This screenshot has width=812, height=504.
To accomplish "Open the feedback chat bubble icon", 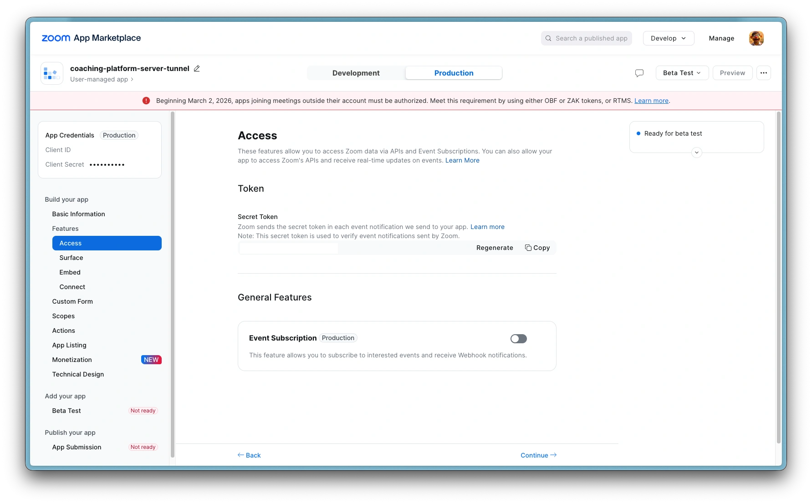I will pyautogui.click(x=639, y=73).
